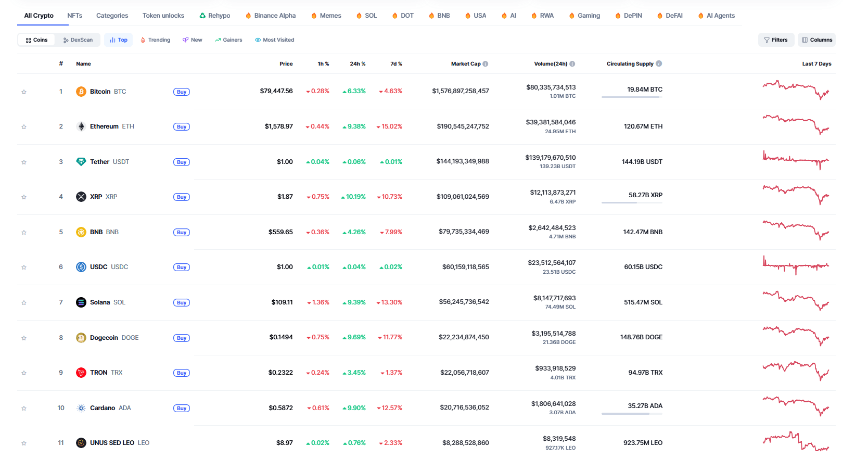The width and height of the screenshot is (868, 459).
Task: Click Ethereum volume $39,381,584,046
Action: click(551, 122)
